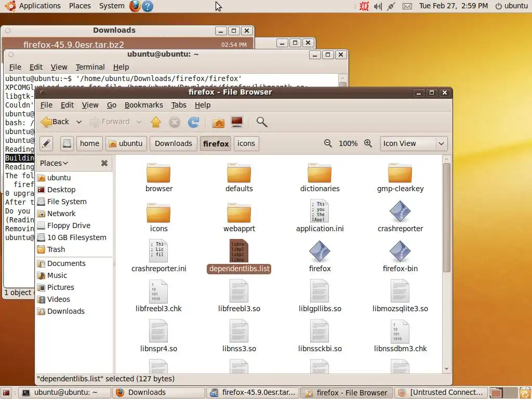Open the Tabs menu

[179, 105]
